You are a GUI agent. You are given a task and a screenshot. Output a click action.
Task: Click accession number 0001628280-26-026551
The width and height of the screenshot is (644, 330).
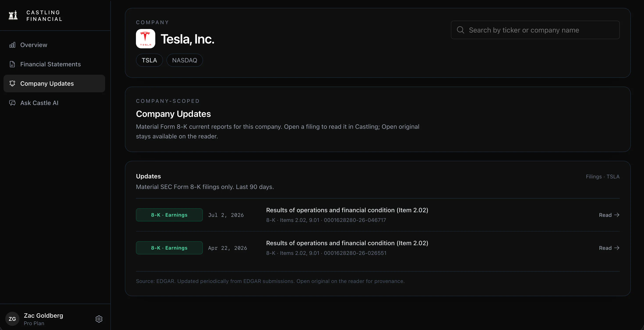(355, 253)
